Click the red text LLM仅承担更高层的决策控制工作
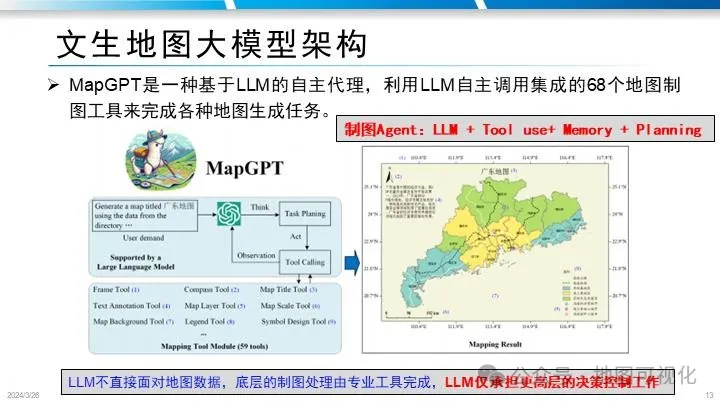Viewport: 720px width, 405px height. tap(552, 382)
